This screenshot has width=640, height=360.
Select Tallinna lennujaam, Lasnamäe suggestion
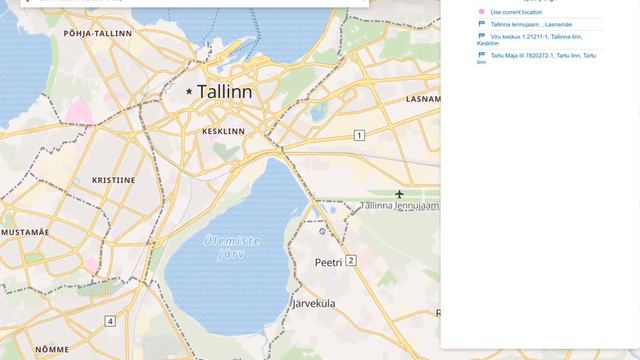(531, 24)
